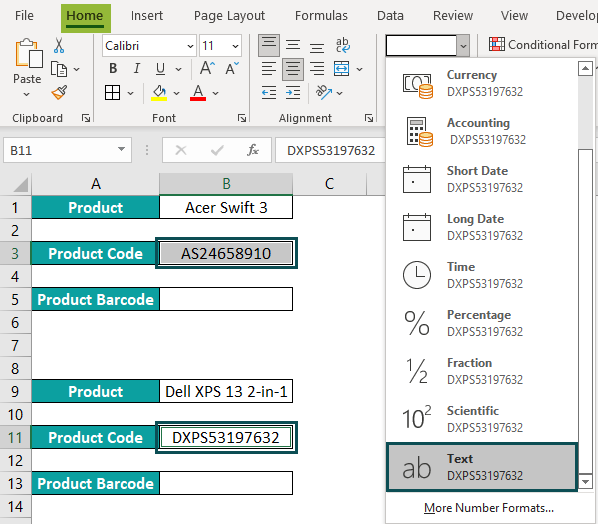Toggle Italic formatting
Viewport: 598px width, 524px height.
pos(137,69)
